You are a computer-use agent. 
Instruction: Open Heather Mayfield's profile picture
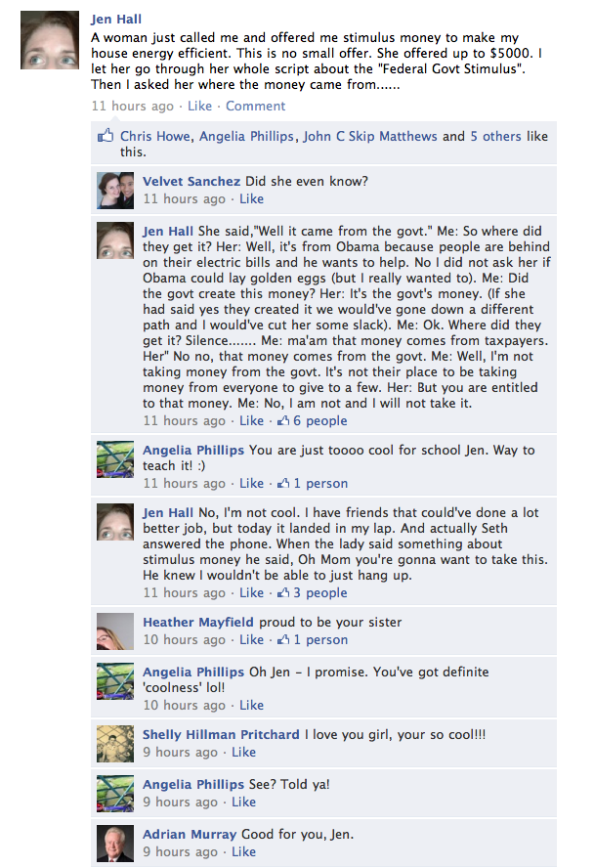coord(115,631)
